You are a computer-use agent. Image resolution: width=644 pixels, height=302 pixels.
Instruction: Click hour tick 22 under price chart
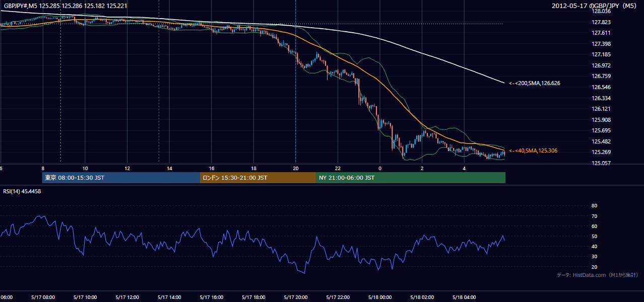point(338,168)
